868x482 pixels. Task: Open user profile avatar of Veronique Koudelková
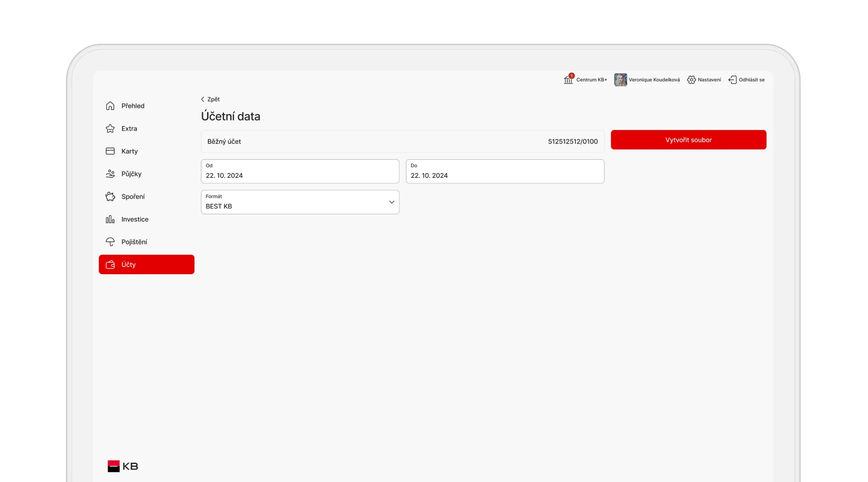[x=620, y=80]
